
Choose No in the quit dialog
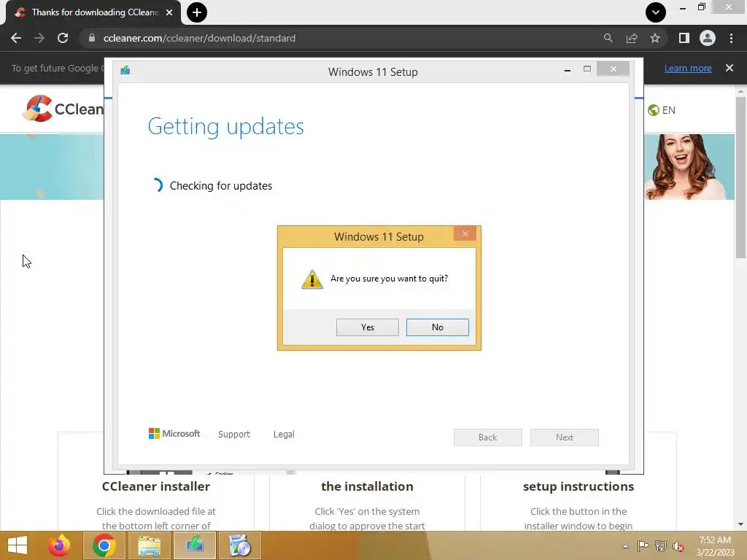[x=438, y=327]
